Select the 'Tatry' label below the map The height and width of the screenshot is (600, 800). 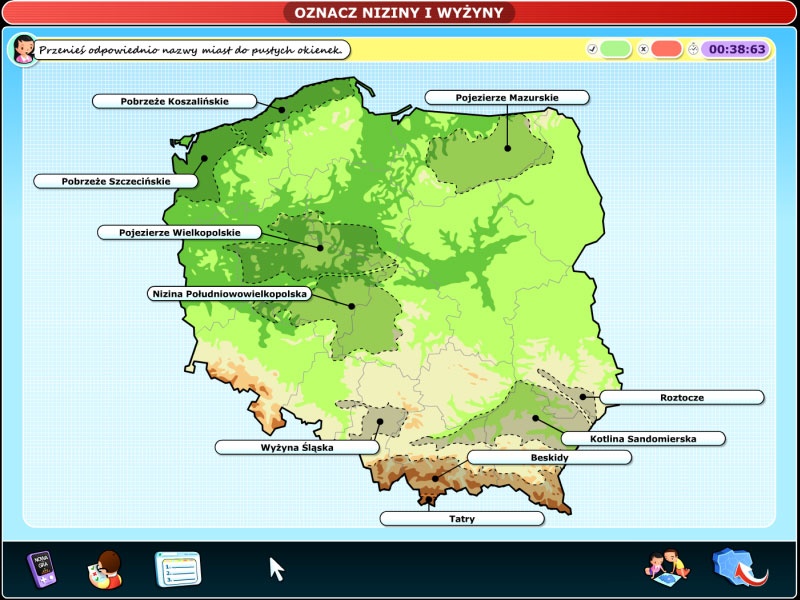click(x=462, y=519)
